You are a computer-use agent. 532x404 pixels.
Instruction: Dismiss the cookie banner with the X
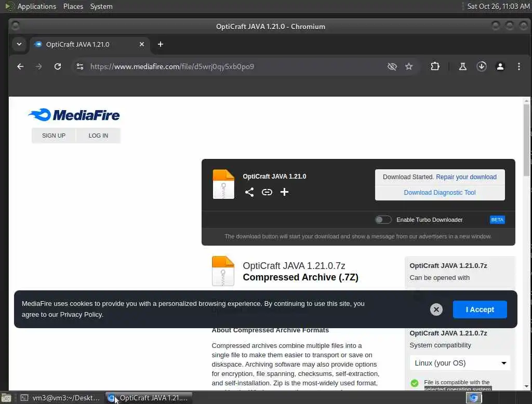(436, 309)
